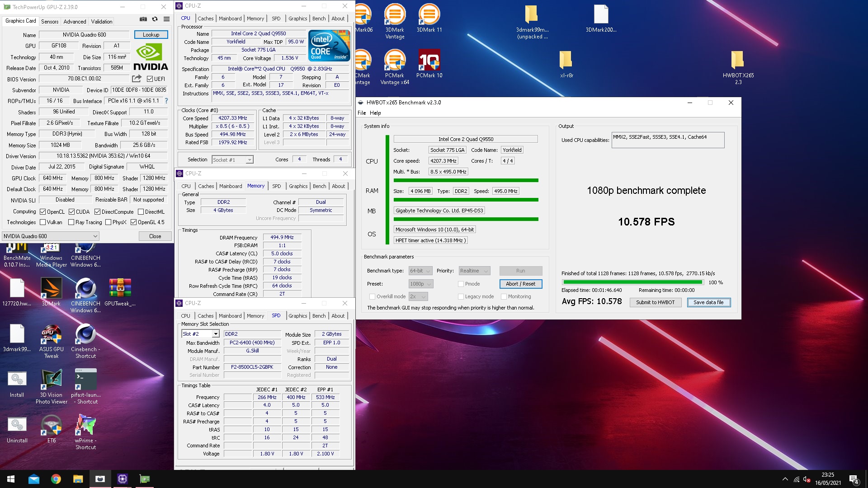868x488 pixels.
Task: Switch to the GPU-Z Validation tab
Action: coord(102,21)
